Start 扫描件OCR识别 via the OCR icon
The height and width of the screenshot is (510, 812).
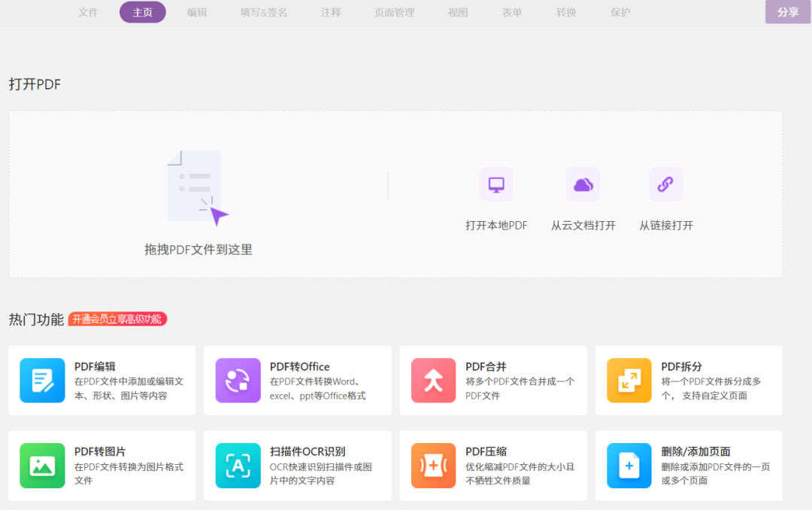238,465
